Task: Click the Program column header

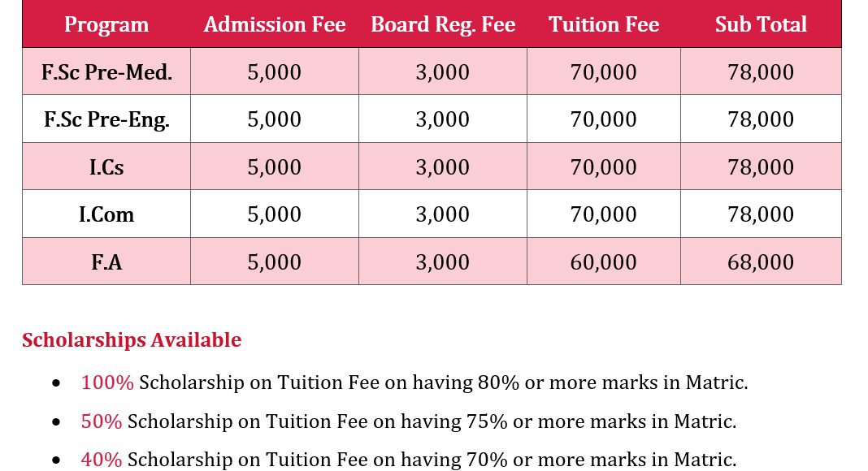Action: point(106,24)
